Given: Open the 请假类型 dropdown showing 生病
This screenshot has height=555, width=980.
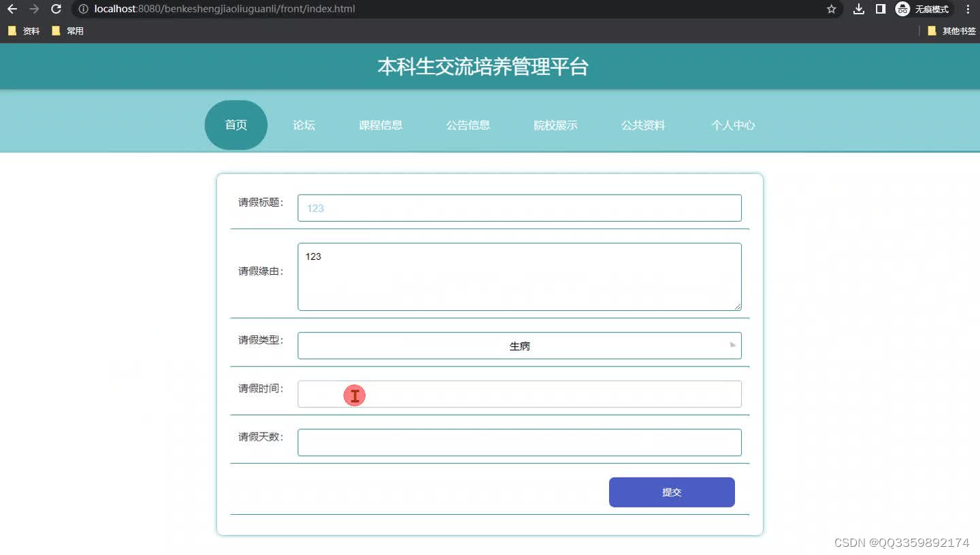Looking at the screenshot, I should click(x=519, y=346).
